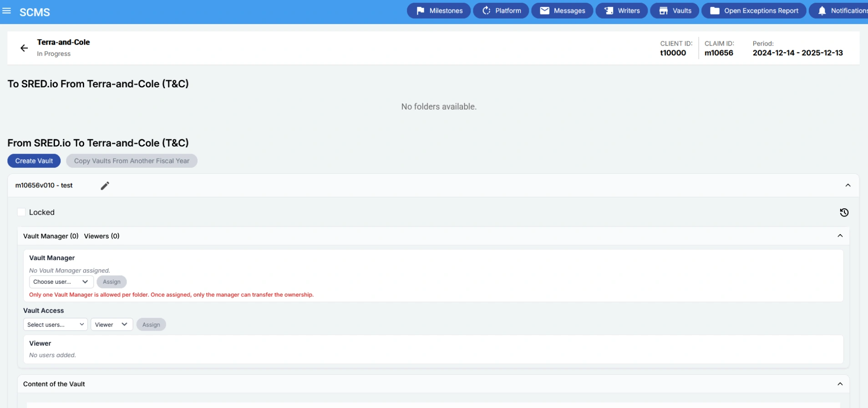The width and height of the screenshot is (868, 408).
Task: Open the Viewer role dropdown
Action: pyautogui.click(x=112, y=324)
